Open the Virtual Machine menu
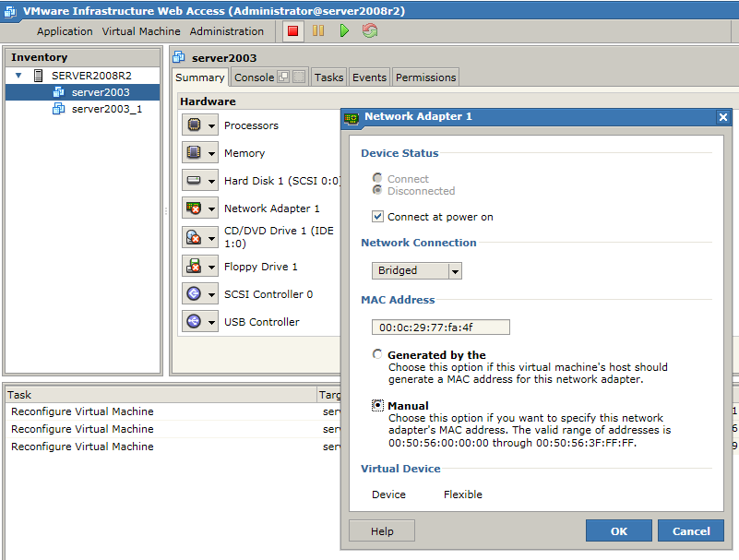Image resolution: width=739 pixels, height=560 pixels. 140,30
